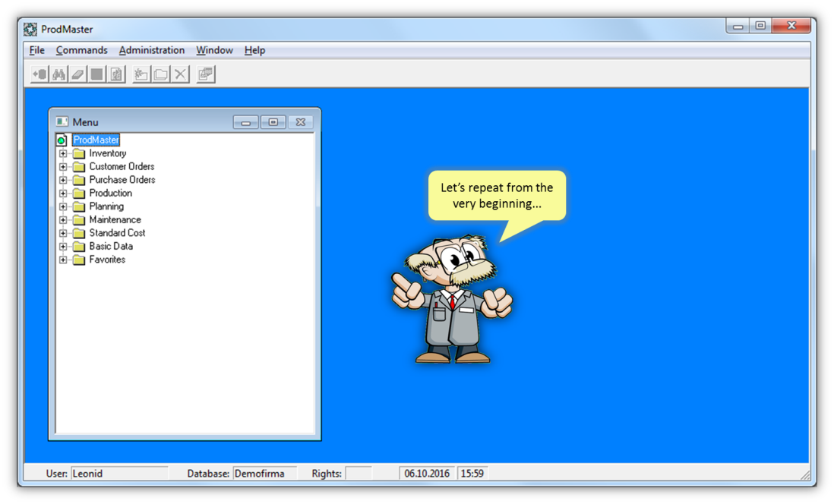Click the open folders toolbar icon
This screenshot has height=504, width=834.
tap(160, 74)
